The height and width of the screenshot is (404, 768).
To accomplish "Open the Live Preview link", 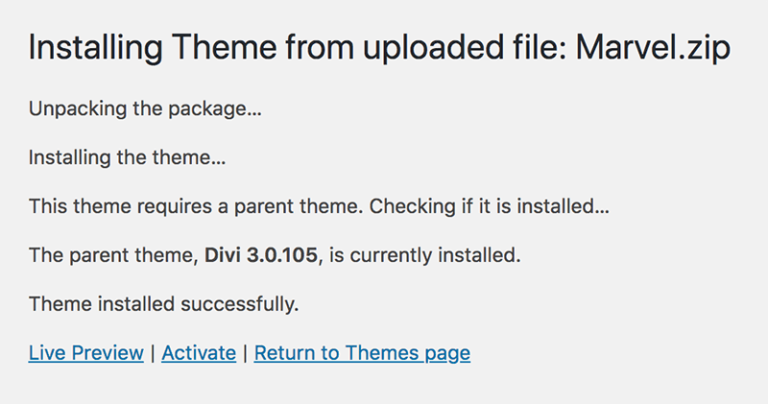I will point(86,353).
